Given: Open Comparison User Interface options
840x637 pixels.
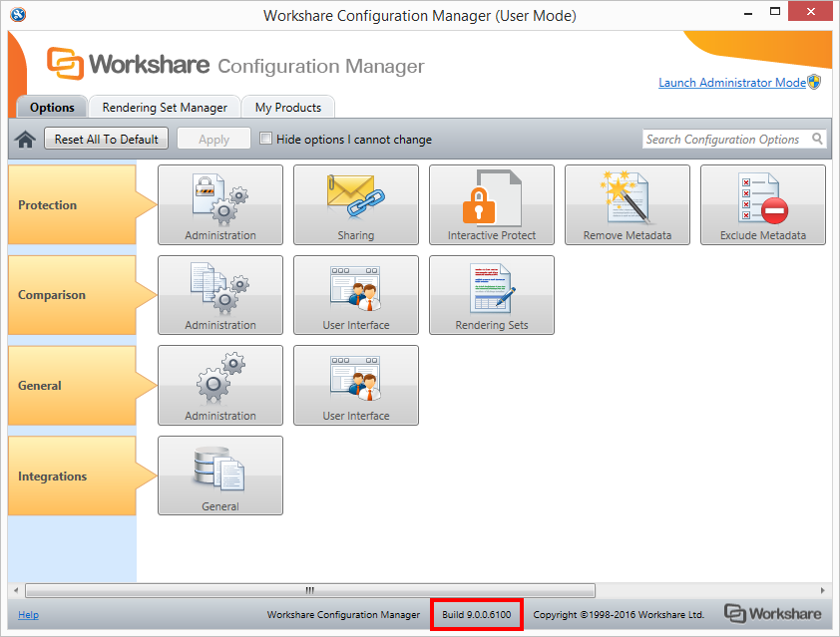Looking at the screenshot, I should [x=356, y=294].
